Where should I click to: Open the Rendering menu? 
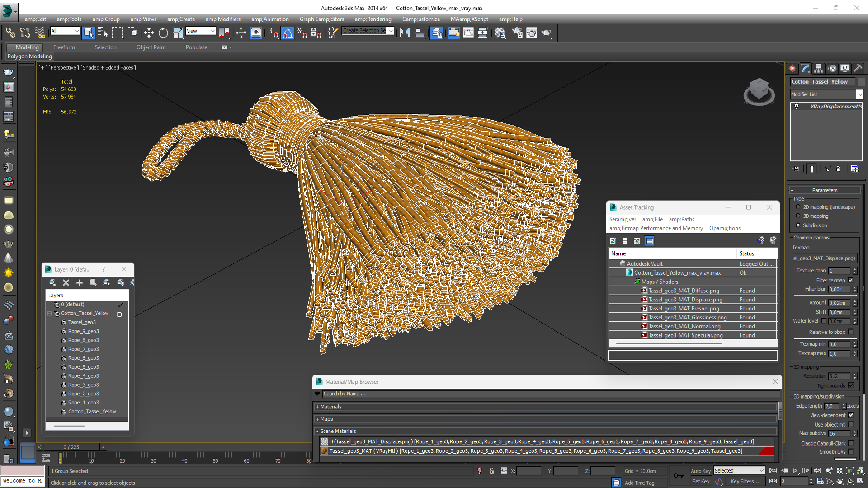tap(373, 19)
